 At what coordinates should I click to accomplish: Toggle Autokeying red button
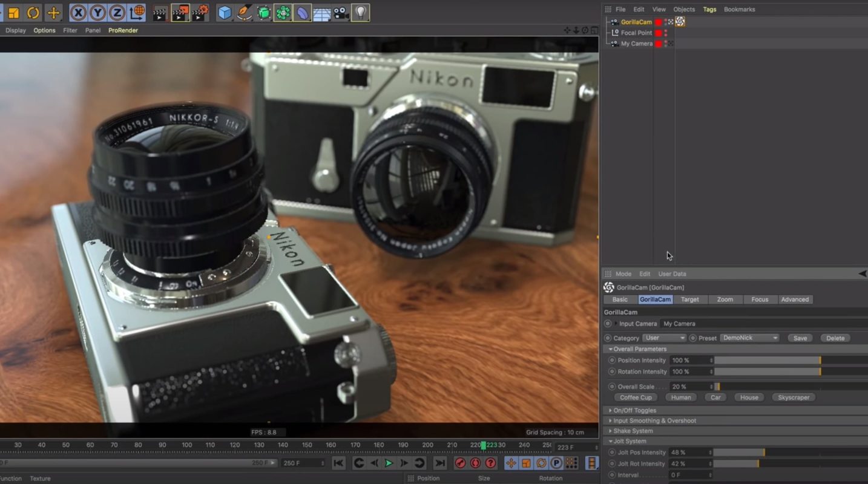[x=475, y=463]
